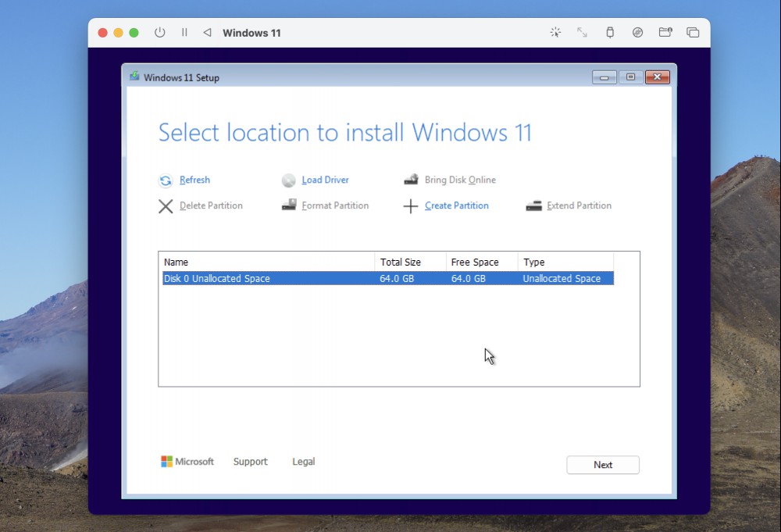Viewport: 781px width, 532px height.
Task: Maximize the Windows 11 Setup dialog
Action: (x=630, y=77)
